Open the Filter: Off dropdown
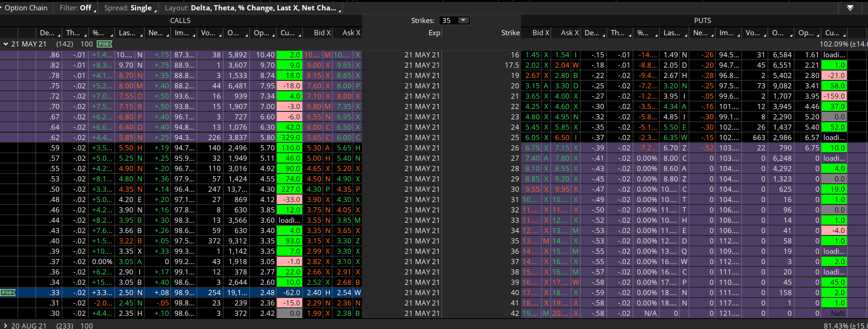The height and width of the screenshot is (329, 868). (x=78, y=8)
